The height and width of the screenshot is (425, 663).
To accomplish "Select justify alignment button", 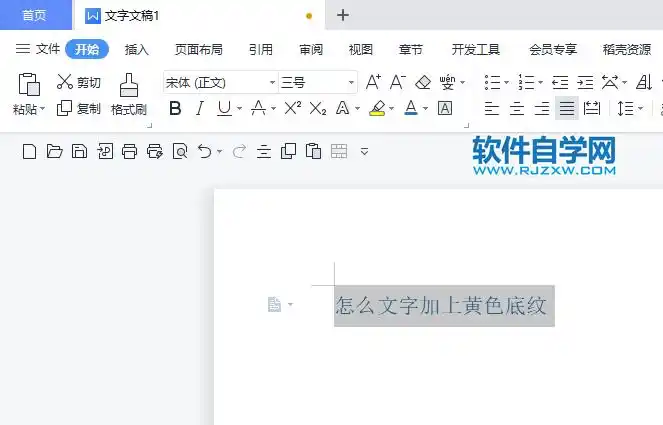I will tap(567, 109).
